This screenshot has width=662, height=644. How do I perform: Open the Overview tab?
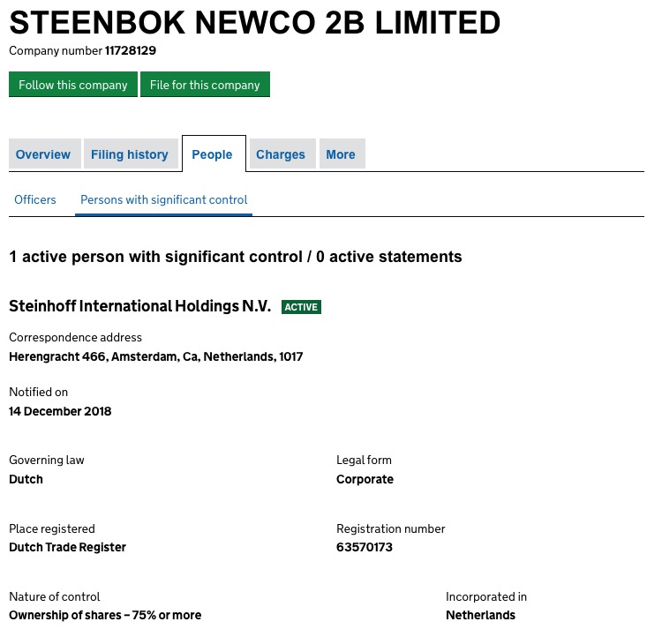pyautogui.click(x=43, y=154)
